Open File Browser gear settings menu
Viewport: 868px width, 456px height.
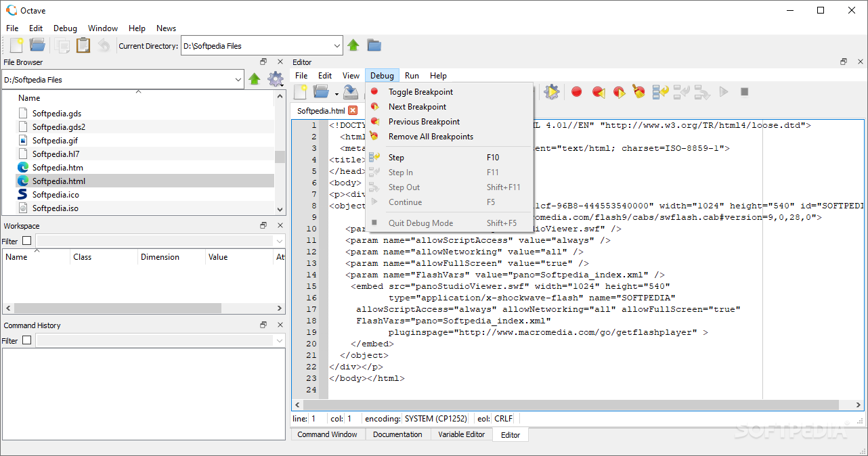pos(275,79)
